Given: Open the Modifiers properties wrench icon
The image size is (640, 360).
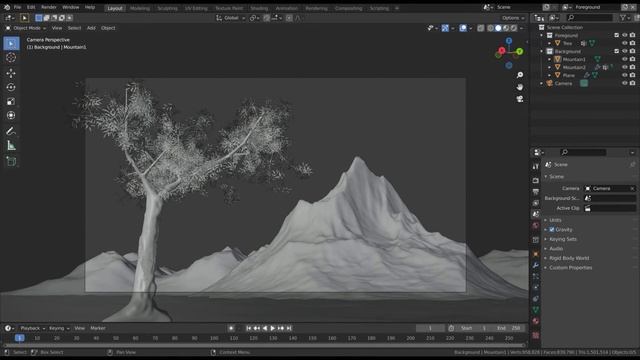Looking at the screenshot, I should [536, 265].
